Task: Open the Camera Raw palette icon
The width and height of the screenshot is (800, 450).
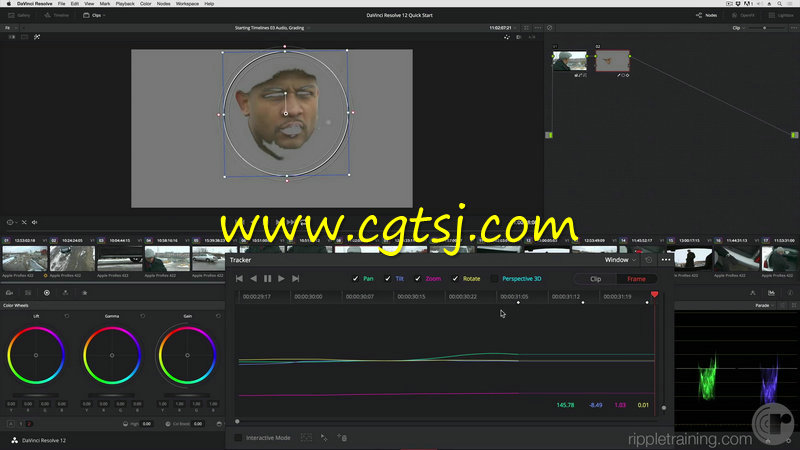Action: pyautogui.click(x=9, y=293)
